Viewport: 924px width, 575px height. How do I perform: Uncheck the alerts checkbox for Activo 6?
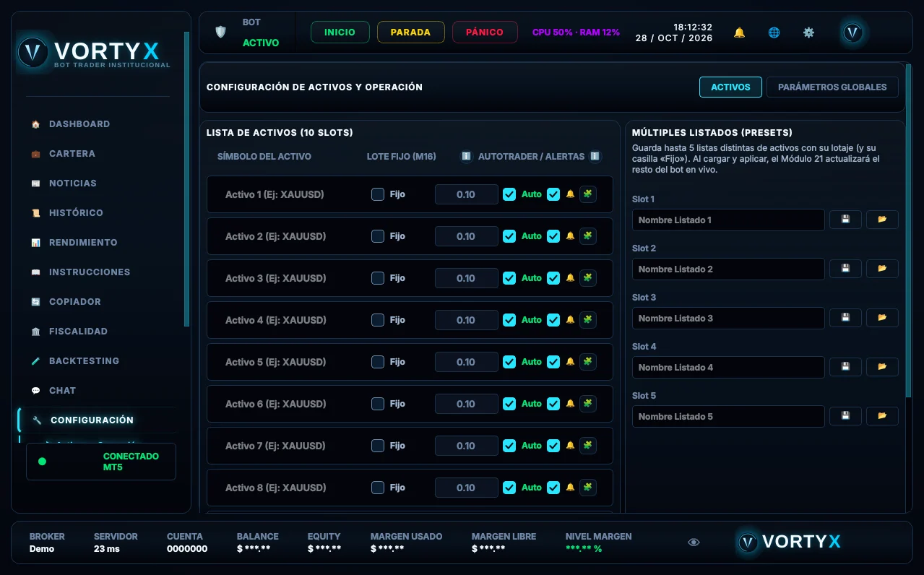(553, 404)
